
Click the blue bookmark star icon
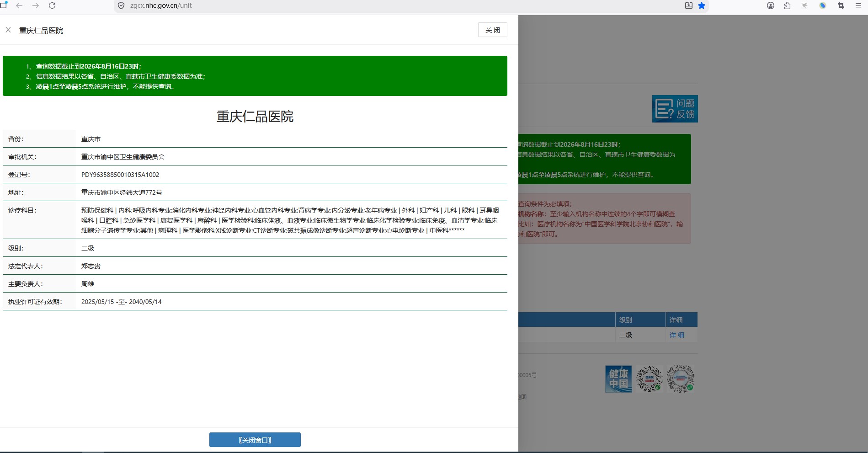click(702, 5)
